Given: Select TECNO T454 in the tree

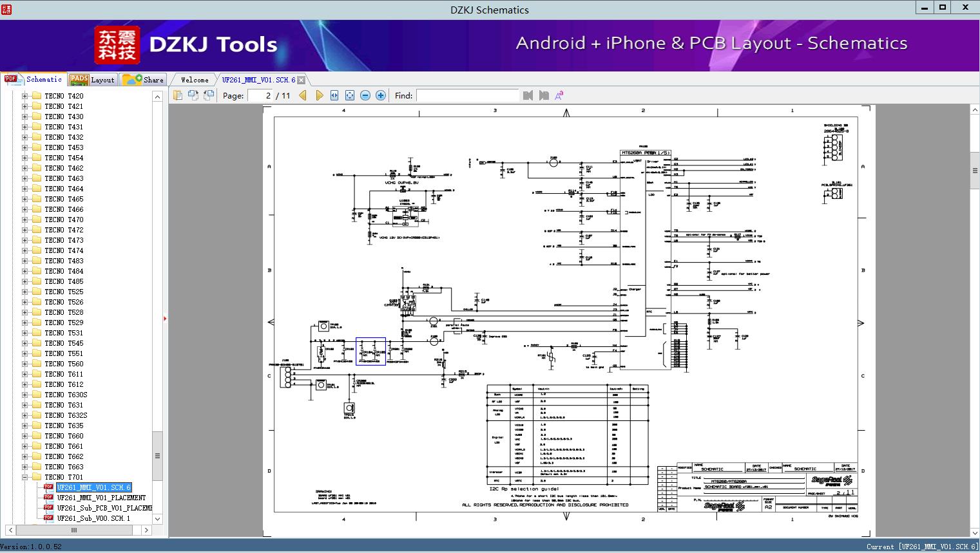Looking at the screenshot, I should (64, 158).
